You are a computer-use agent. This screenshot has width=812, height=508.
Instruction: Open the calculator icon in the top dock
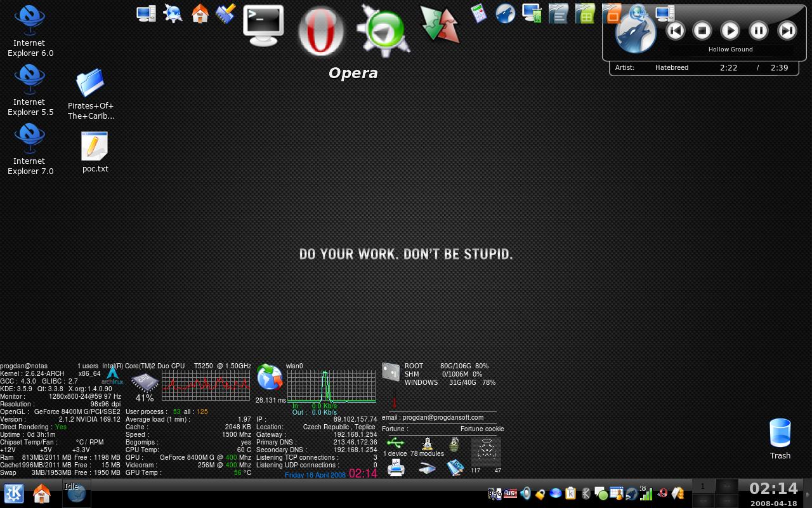[x=478, y=13]
